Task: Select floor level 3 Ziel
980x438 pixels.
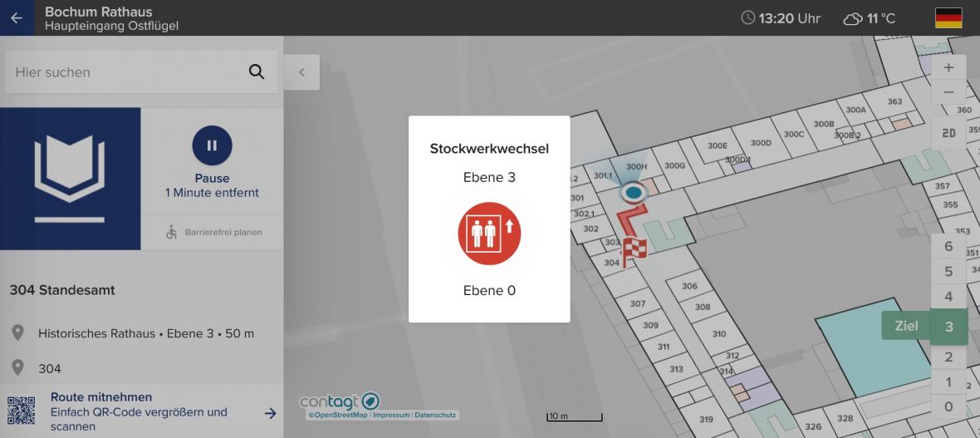Action: pyautogui.click(x=948, y=327)
